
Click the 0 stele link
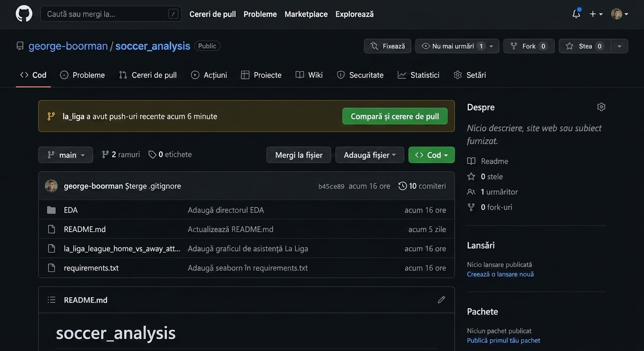pyautogui.click(x=485, y=176)
